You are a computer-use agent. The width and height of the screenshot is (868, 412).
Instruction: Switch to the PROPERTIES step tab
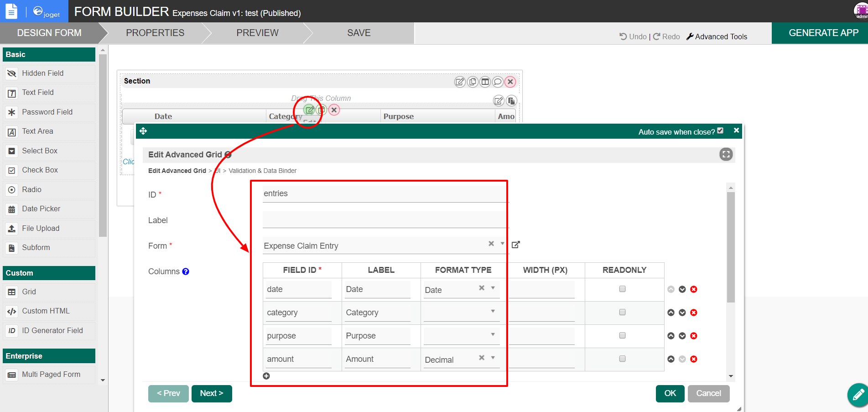click(155, 33)
